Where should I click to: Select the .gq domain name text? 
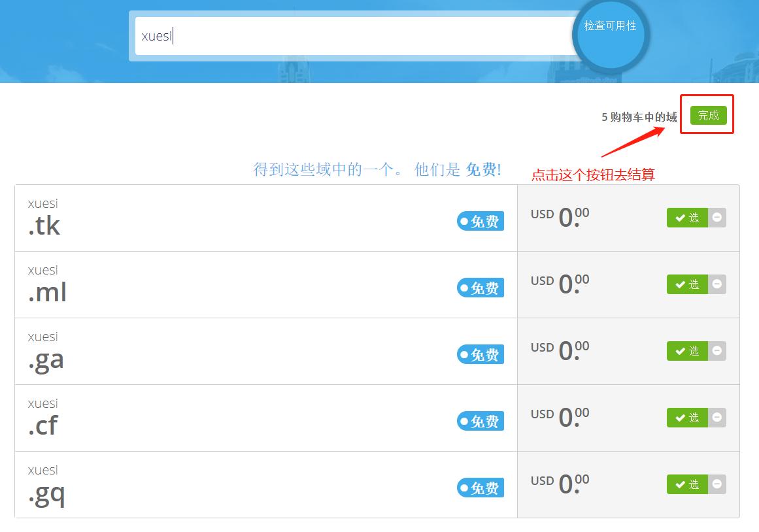(46, 494)
